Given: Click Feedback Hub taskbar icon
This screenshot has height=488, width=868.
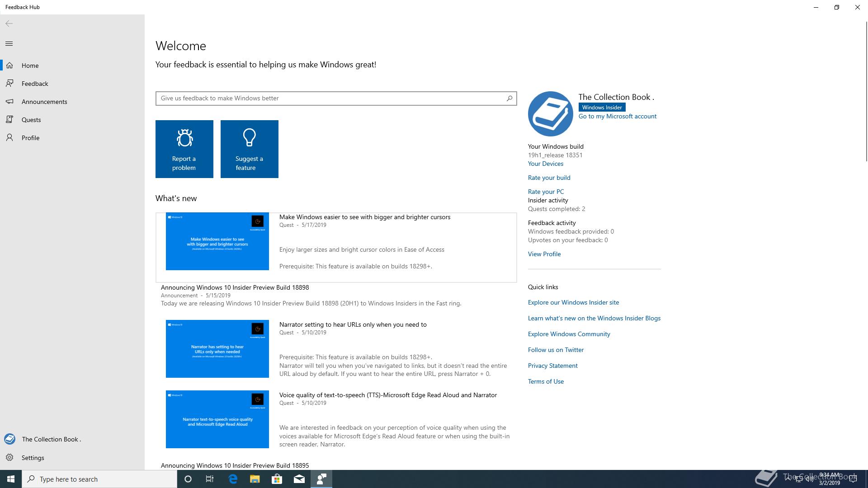Looking at the screenshot, I should tap(321, 479).
